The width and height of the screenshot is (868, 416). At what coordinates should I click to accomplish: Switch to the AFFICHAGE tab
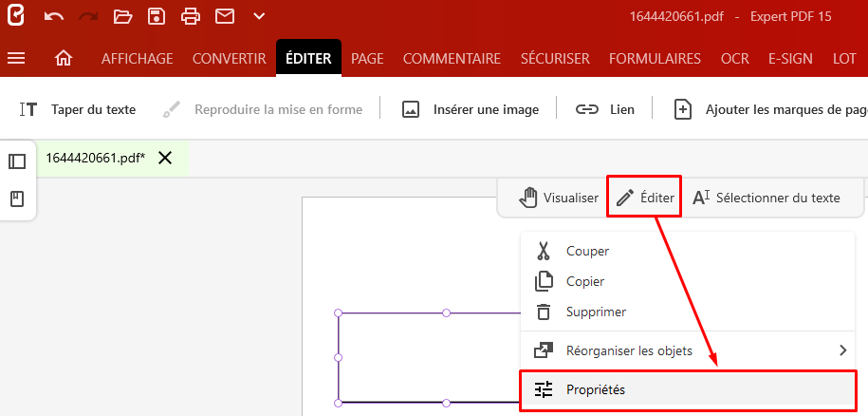tap(138, 59)
